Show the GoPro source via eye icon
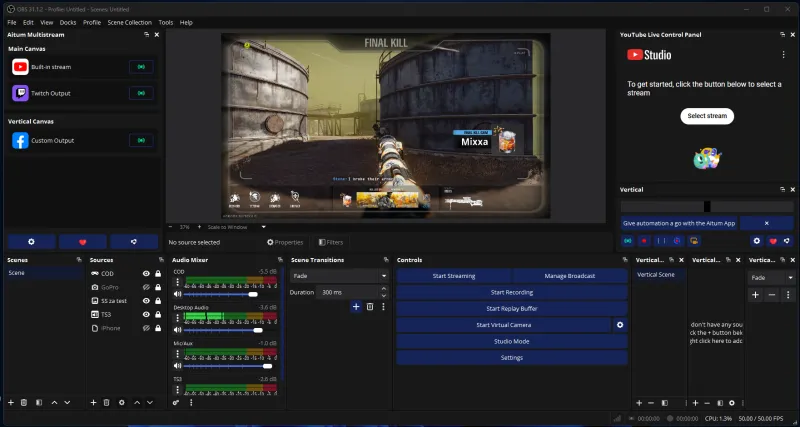Viewport: 800px width, 427px height. (x=146, y=287)
